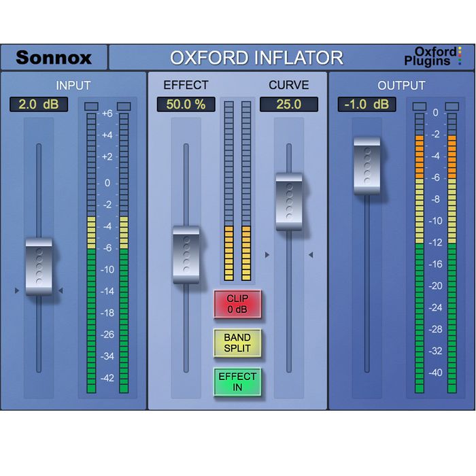Screen dimensions: 476x476
Task: Click the OXFORD INFLATOR title bar
Action: [256, 57]
